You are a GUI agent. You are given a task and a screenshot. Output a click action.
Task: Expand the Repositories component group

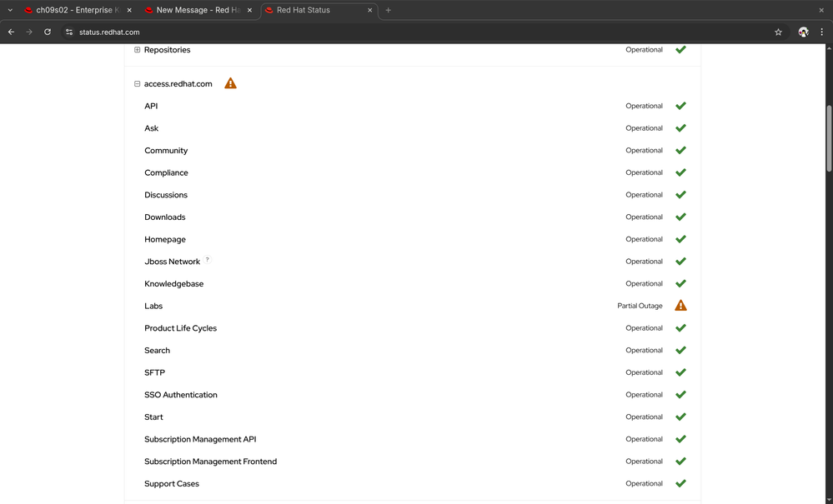click(138, 50)
